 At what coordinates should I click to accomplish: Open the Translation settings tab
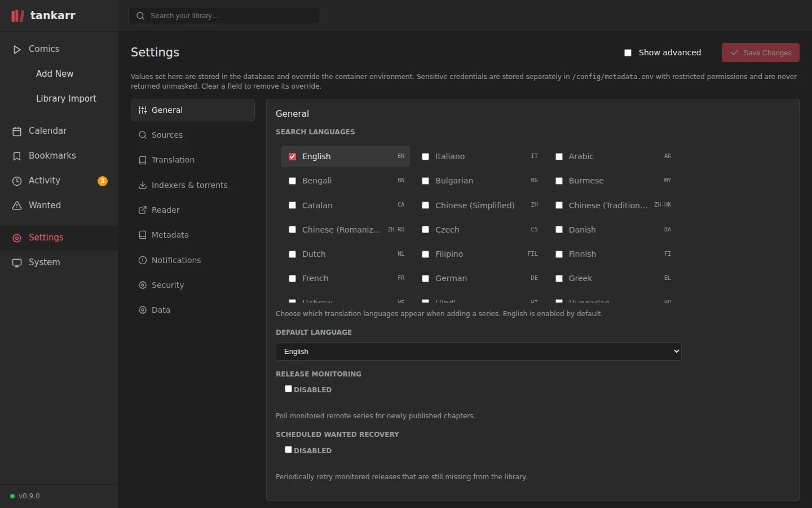(x=193, y=160)
